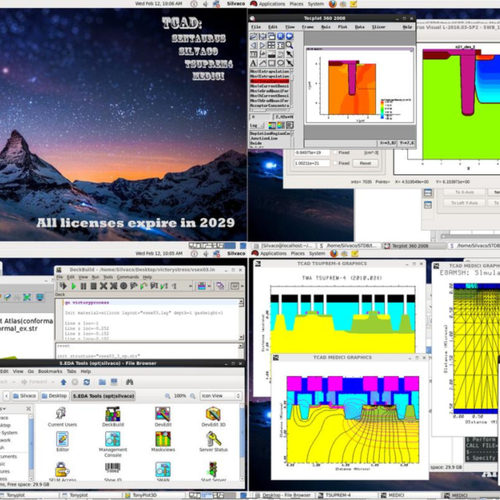Select the red highlighted variable in Tecplot list
Image resolution: width=500 pixels, height=500 pixels.
click(270, 81)
